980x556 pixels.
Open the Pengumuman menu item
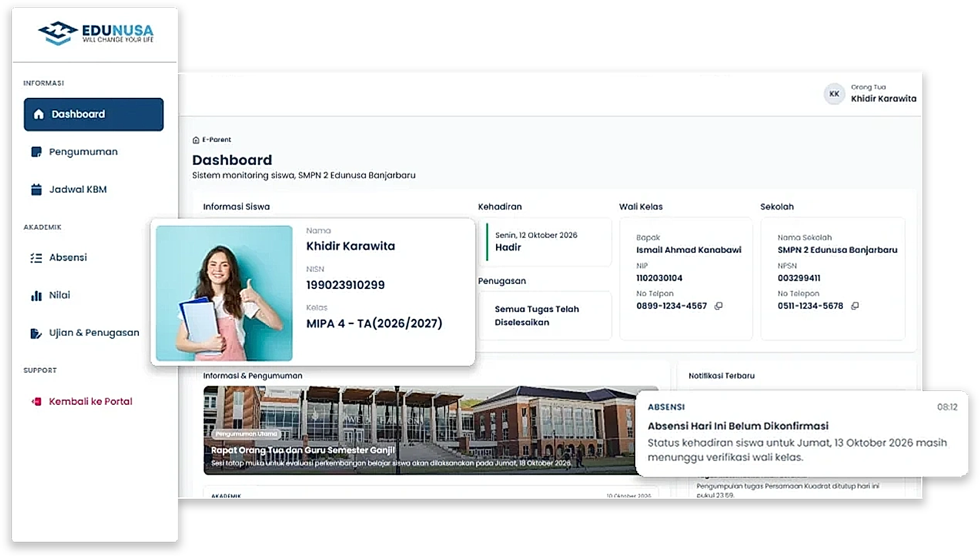coord(83,152)
